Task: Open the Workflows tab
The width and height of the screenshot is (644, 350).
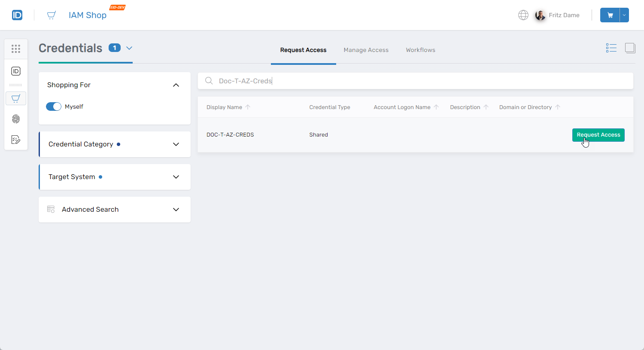Action: coord(420,50)
